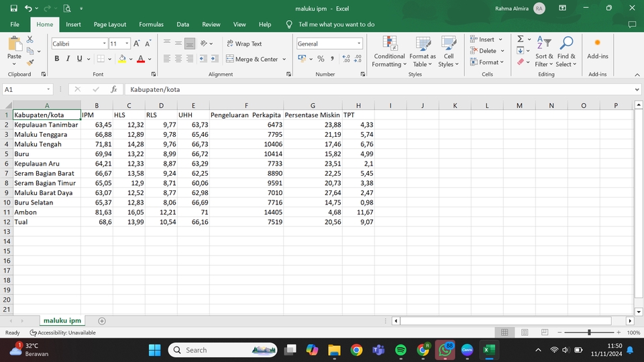The image size is (644, 362).
Task: Increase font size with the larger A icon
Action: tap(137, 44)
